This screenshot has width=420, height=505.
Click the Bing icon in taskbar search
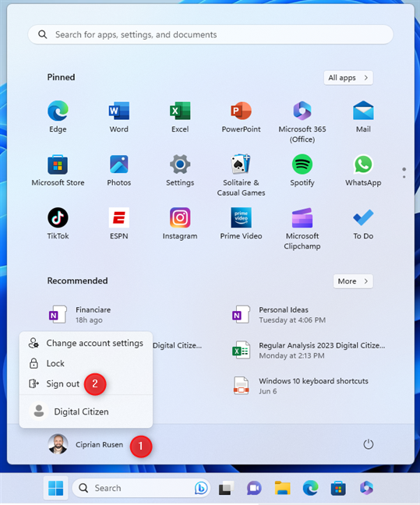click(201, 489)
